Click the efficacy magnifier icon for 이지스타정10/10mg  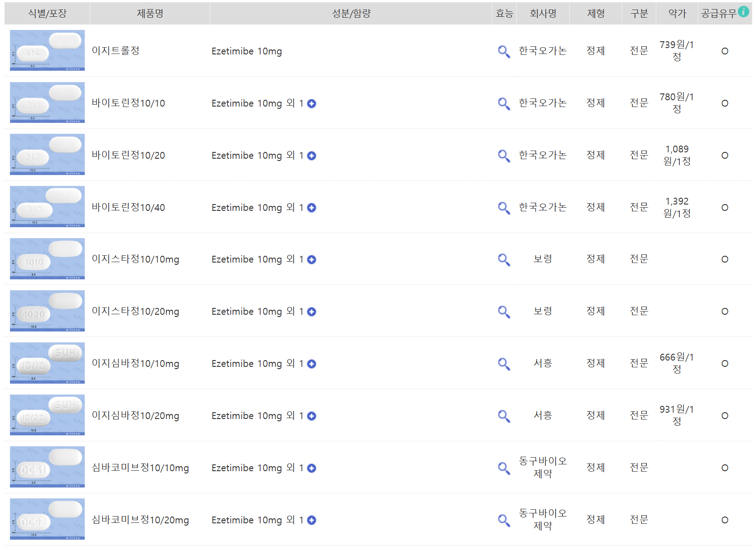pyautogui.click(x=504, y=259)
